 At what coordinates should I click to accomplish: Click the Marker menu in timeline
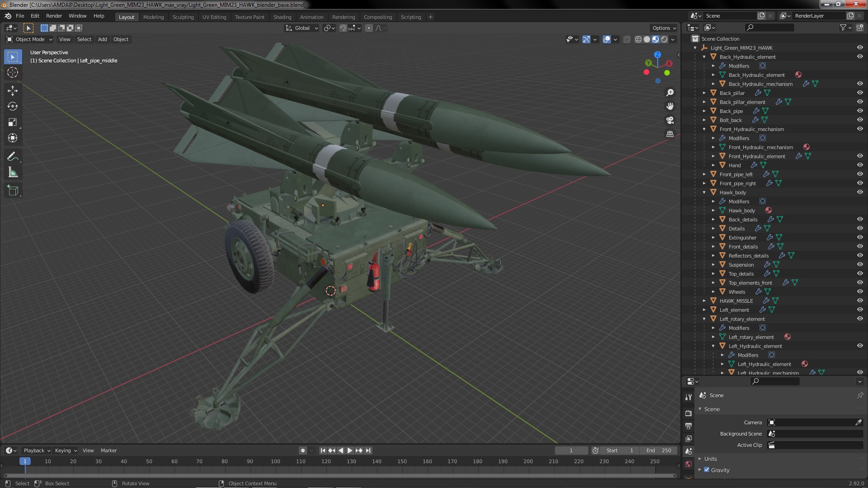click(x=108, y=450)
